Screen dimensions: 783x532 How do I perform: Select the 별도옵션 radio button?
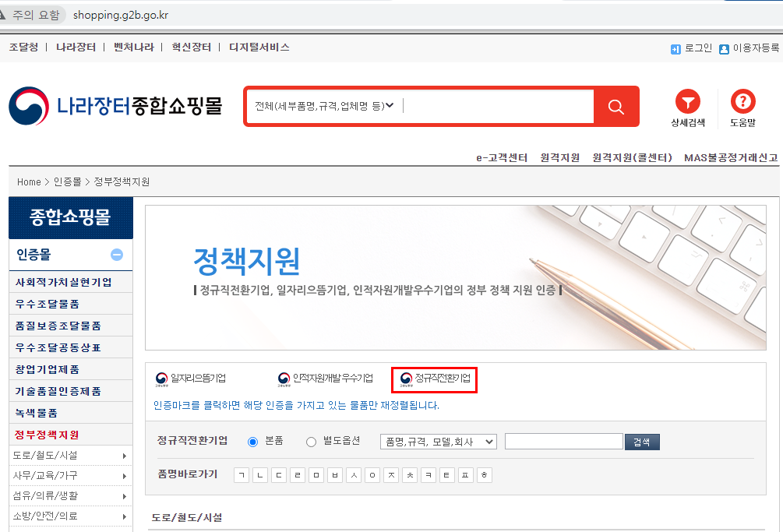(311, 442)
